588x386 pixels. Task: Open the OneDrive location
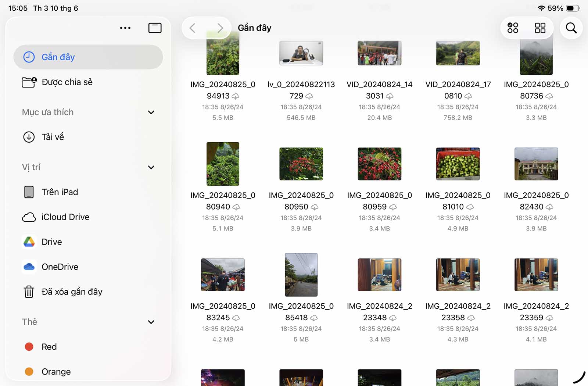(x=60, y=267)
